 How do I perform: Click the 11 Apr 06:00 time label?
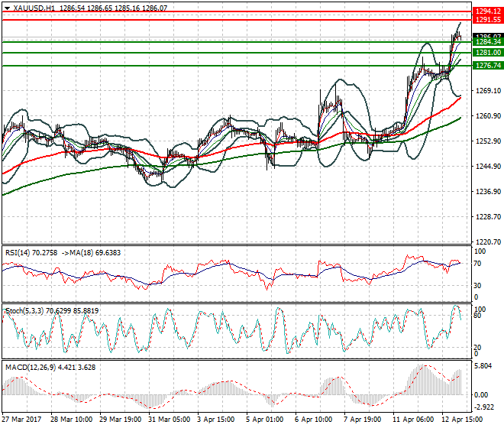tap(413, 420)
